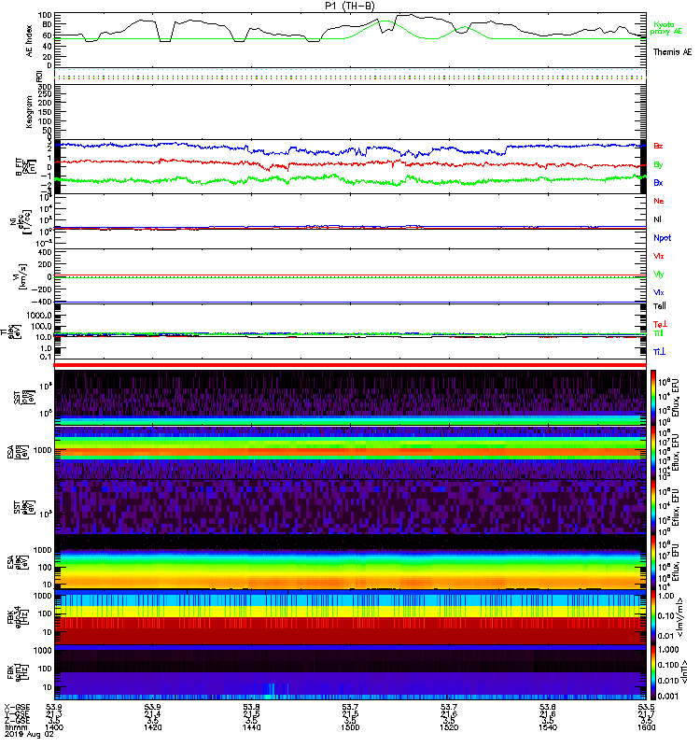
Task: Click the 'hhmm' time row label
Action: pyautogui.click(x=15, y=727)
